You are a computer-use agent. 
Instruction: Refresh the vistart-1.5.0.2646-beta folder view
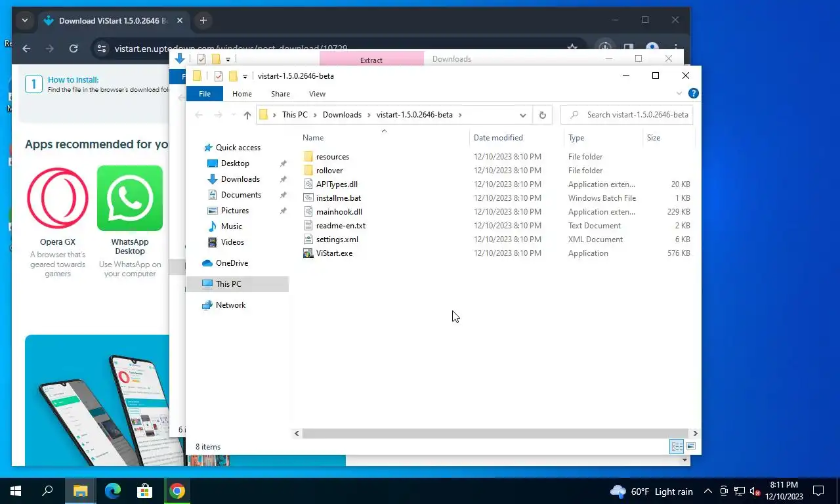tap(542, 115)
